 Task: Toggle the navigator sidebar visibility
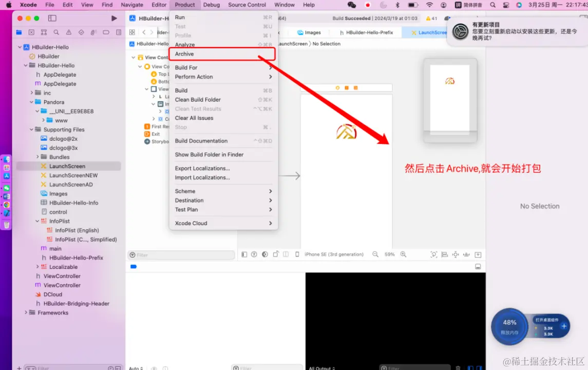pyautogui.click(x=52, y=18)
